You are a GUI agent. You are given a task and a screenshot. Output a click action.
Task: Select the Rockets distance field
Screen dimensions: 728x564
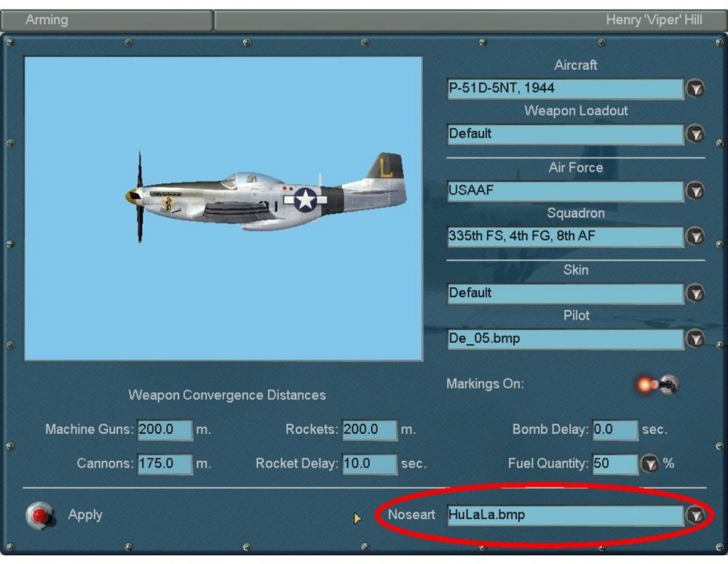coord(370,430)
